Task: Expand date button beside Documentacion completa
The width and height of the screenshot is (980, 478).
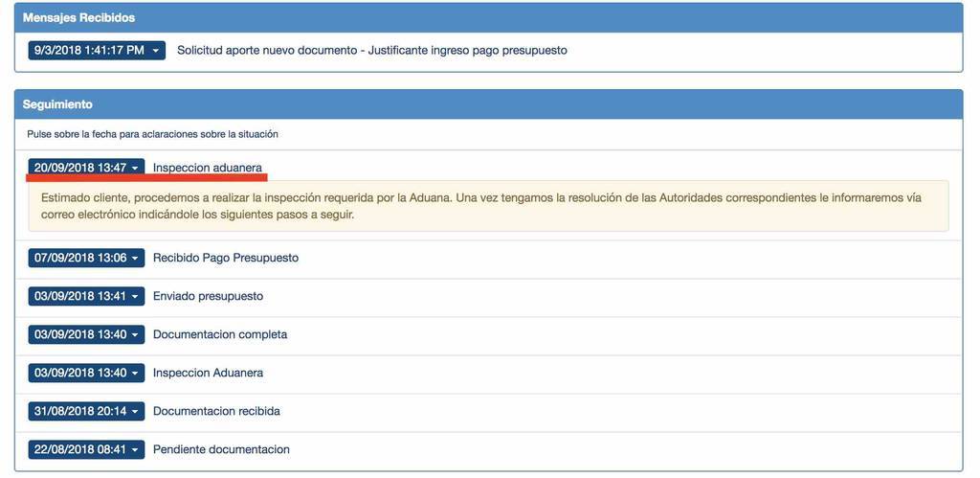Action: [86, 334]
